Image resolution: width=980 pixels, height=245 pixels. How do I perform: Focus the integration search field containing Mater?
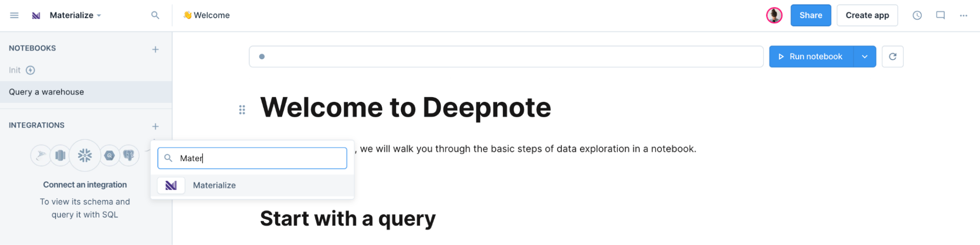[x=252, y=158]
